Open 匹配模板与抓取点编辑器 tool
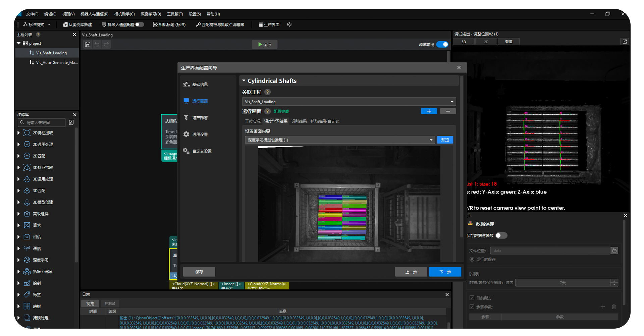The height and width of the screenshot is (336, 644). click(x=220, y=24)
